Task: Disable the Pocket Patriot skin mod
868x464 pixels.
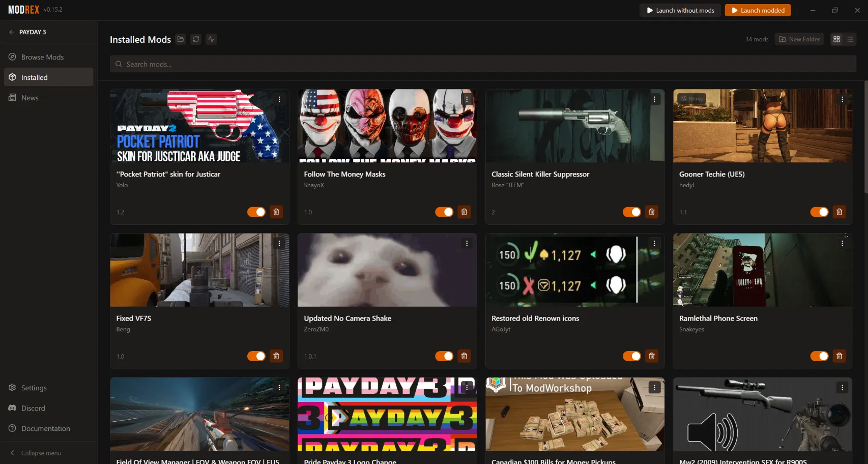Action: point(256,212)
